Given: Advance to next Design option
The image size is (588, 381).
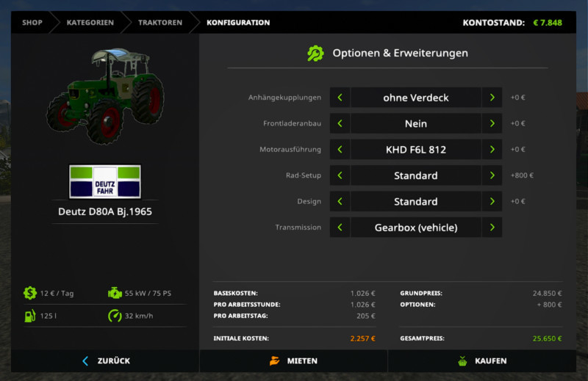Looking at the screenshot, I should point(492,201).
